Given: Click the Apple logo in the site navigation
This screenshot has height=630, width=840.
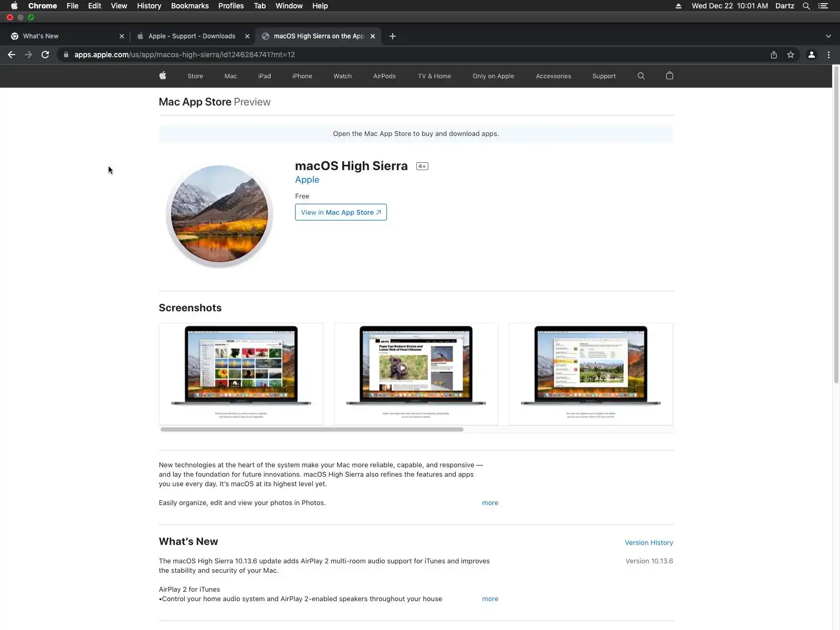Looking at the screenshot, I should point(163,76).
